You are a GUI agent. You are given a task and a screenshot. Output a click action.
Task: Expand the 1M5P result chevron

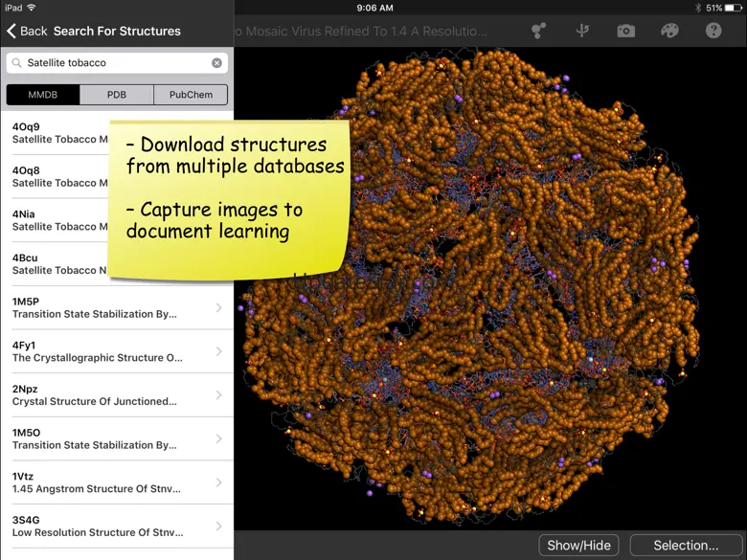pyautogui.click(x=219, y=307)
